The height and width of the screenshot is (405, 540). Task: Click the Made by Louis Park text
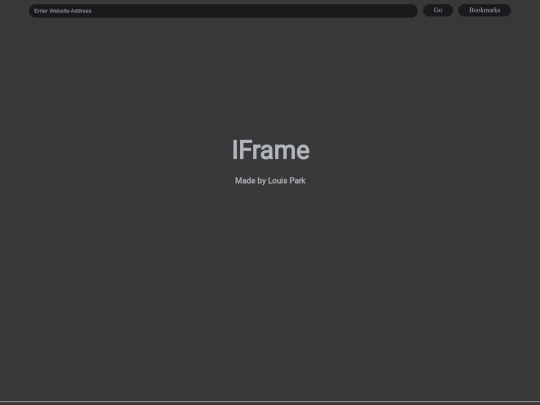270,181
